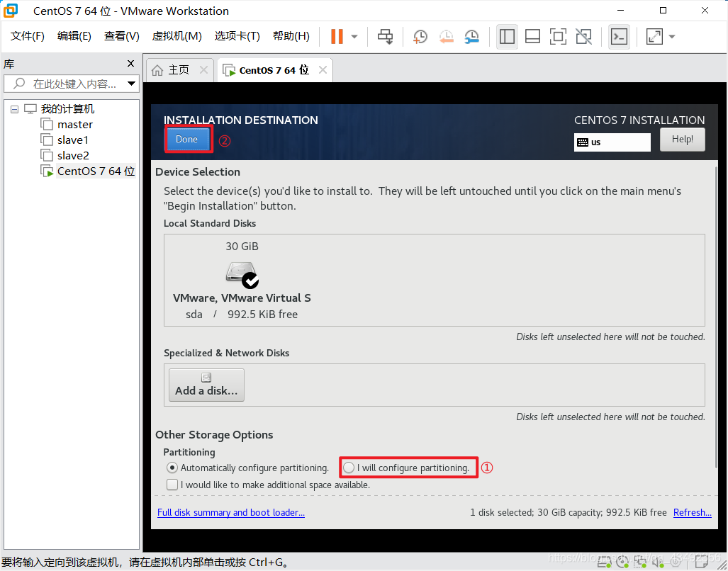Screen dimensions: 728x571
Task: Click the us keyboard layout field
Action: click(612, 142)
